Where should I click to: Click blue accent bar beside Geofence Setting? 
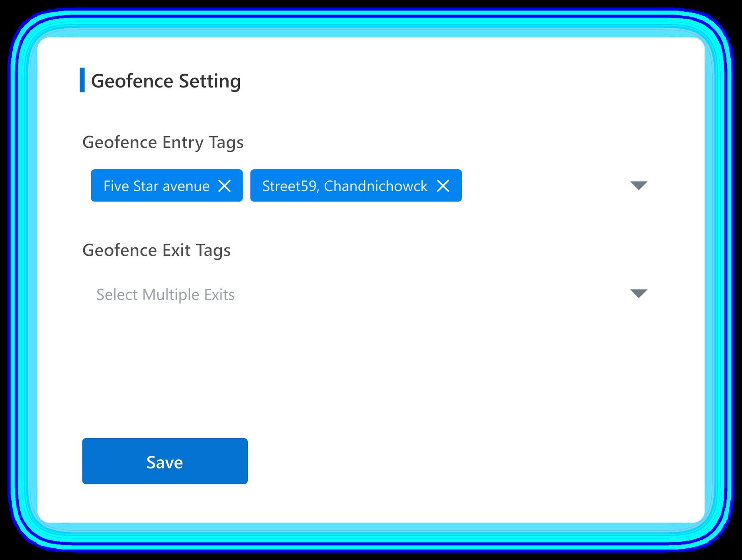pos(82,80)
